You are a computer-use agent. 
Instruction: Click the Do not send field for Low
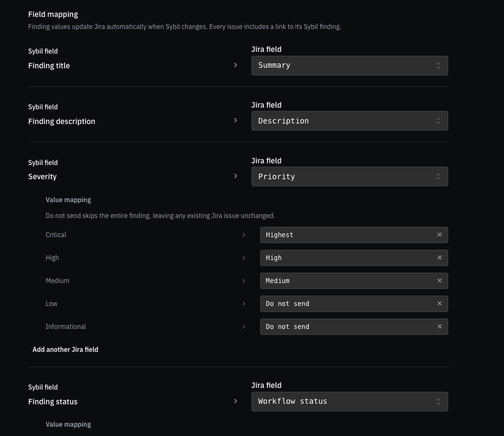[354, 304]
